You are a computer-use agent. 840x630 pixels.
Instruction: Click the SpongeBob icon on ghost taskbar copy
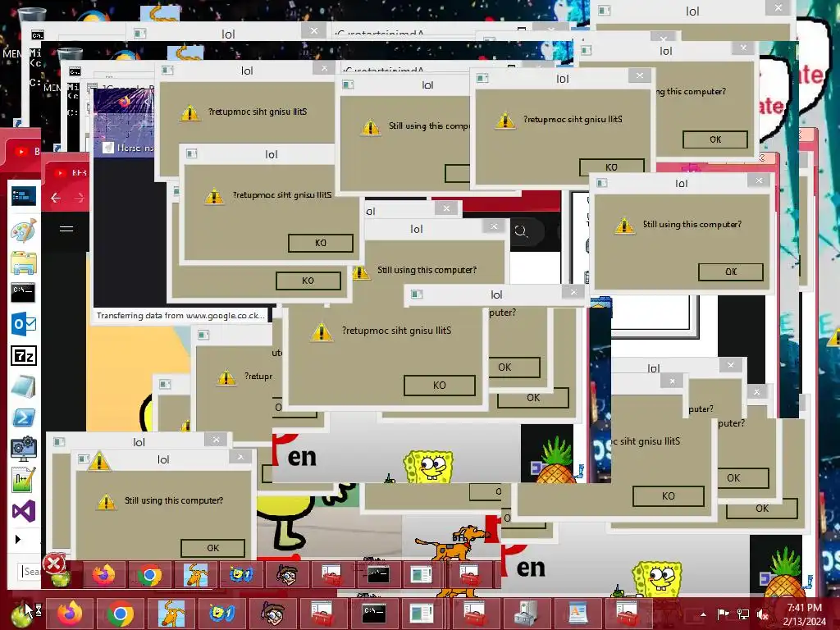click(x=240, y=575)
